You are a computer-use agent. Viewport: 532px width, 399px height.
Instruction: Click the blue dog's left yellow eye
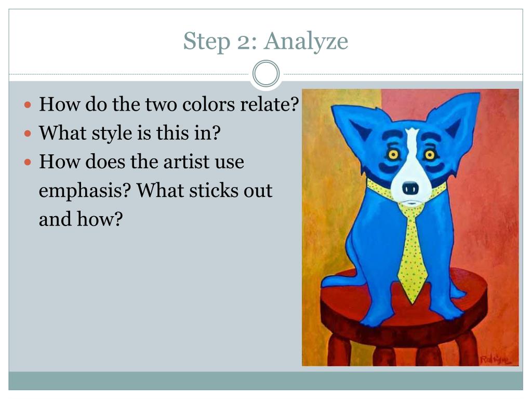393,155
